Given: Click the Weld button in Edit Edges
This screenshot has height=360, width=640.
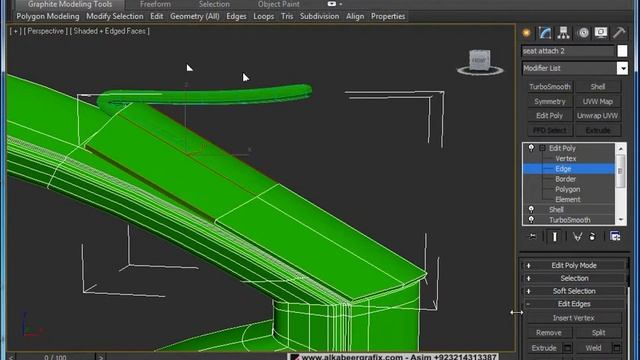Looking at the screenshot, I should (593, 348).
